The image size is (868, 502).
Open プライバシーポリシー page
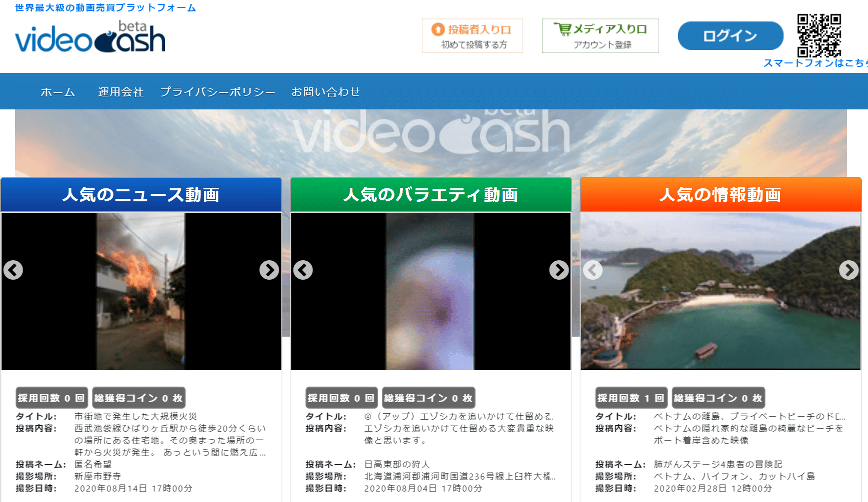[218, 92]
